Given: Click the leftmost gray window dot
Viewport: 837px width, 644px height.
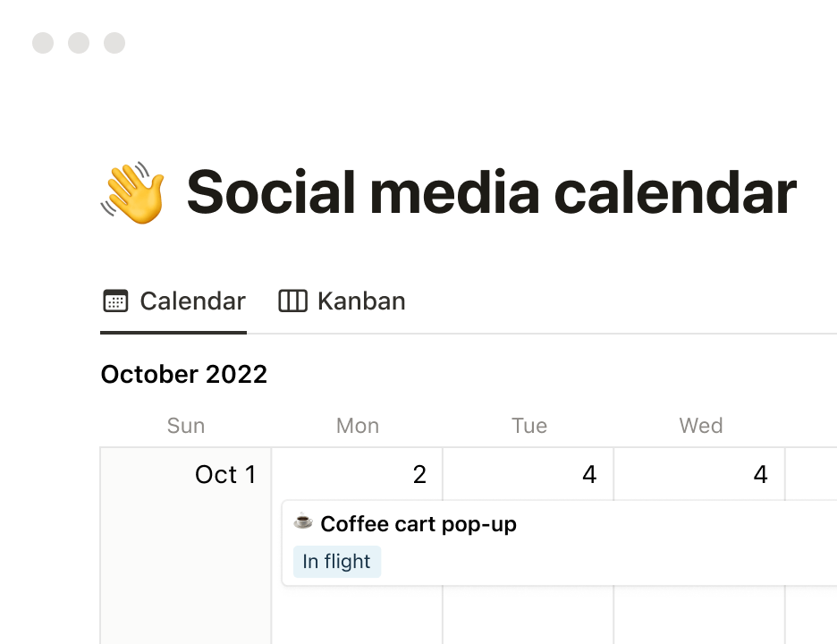Looking at the screenshot, I should coord(43,43).
